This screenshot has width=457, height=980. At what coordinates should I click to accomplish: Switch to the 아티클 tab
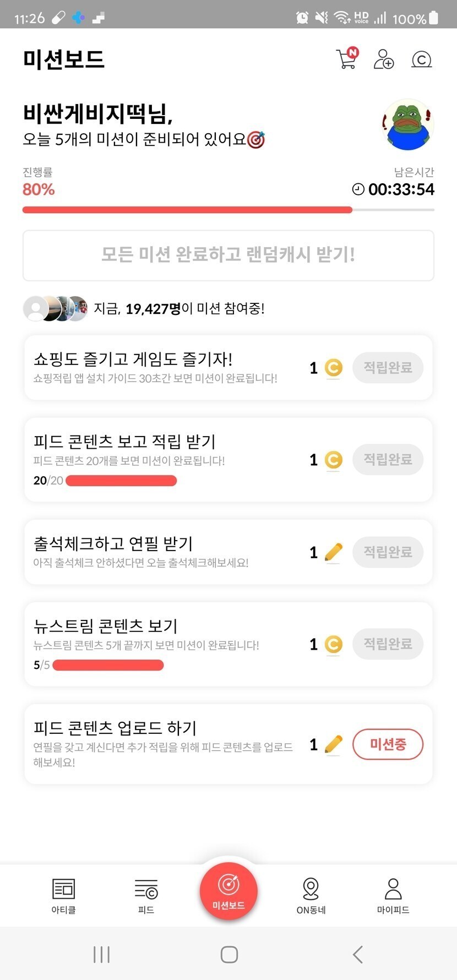63,896
